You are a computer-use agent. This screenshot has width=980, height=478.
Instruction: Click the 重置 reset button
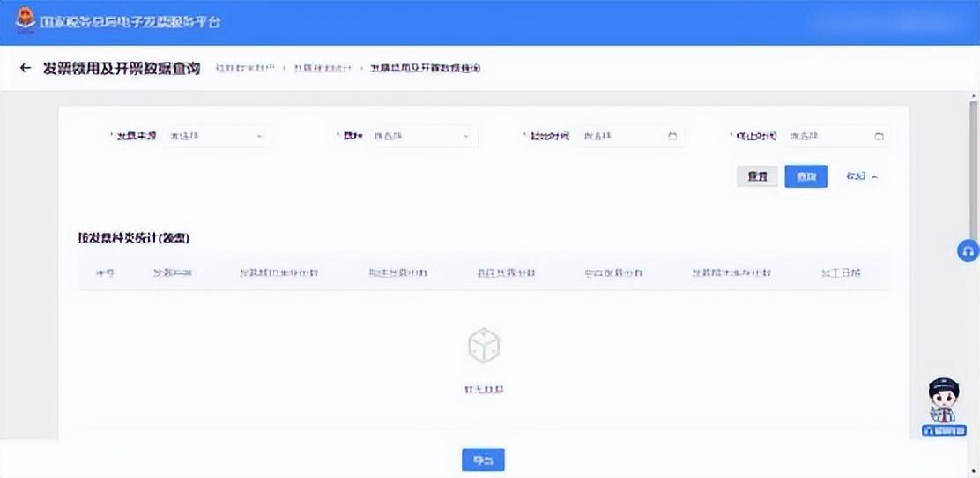[757, 176]
